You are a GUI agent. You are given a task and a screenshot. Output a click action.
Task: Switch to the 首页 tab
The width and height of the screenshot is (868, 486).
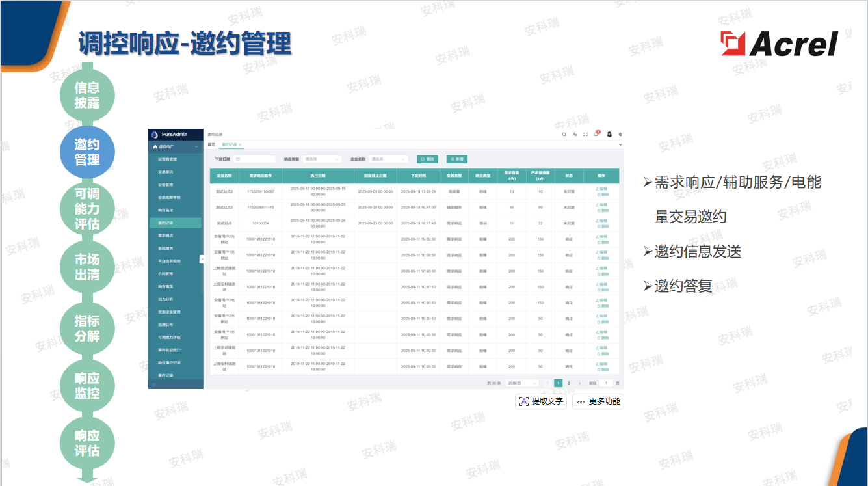pos(211,144)
